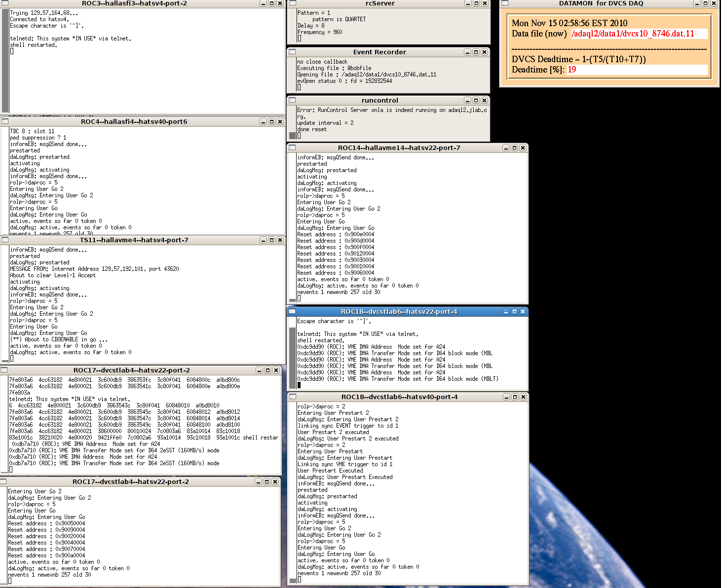The width and height of the screenshot is (721, 588).
Task: Close the ROC17 hex-dump window
Action: click(276, 370)
